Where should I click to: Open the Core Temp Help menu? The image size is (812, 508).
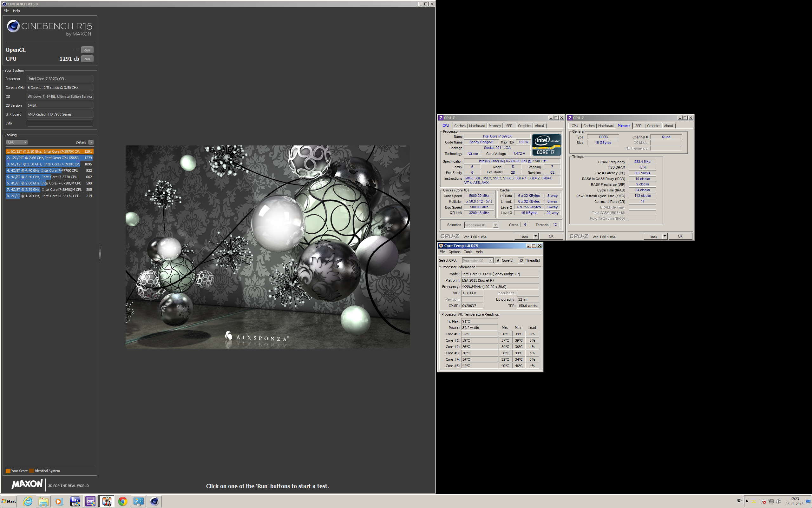tap(479, 252)
